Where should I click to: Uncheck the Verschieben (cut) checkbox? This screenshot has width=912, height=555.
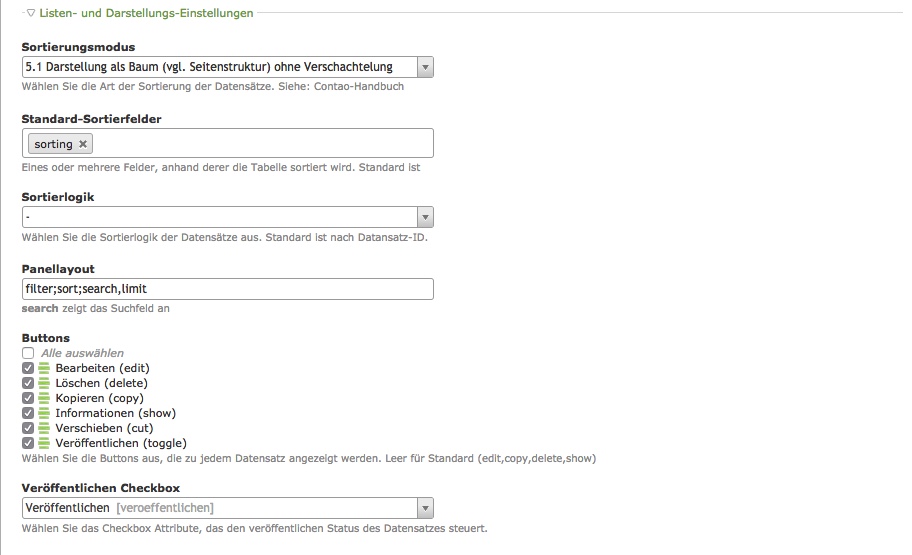coord(28,428)
